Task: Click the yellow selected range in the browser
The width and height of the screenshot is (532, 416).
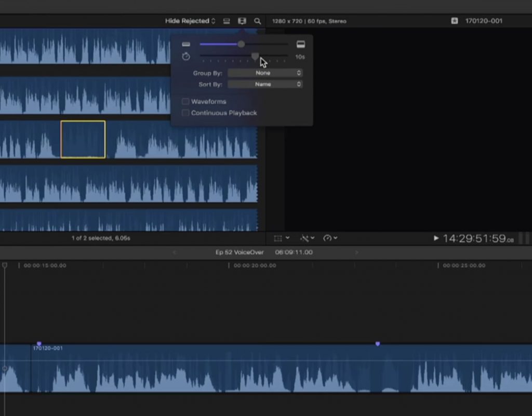Action: pos(83,139)
